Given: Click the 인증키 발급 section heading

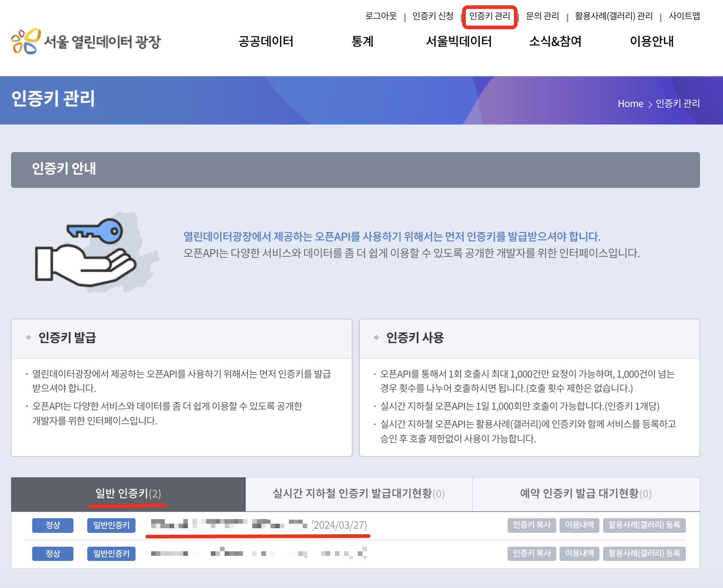Looking at the screenshot, I should coord(67,338).
